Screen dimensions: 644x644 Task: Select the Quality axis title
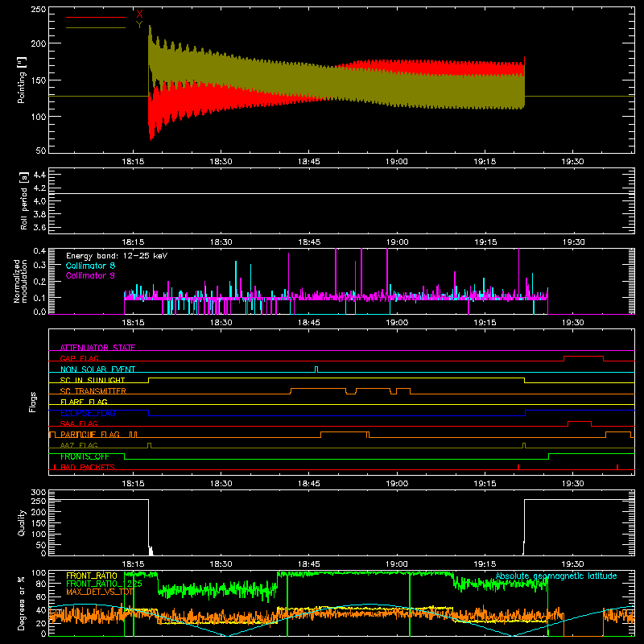tap(22, 522)
